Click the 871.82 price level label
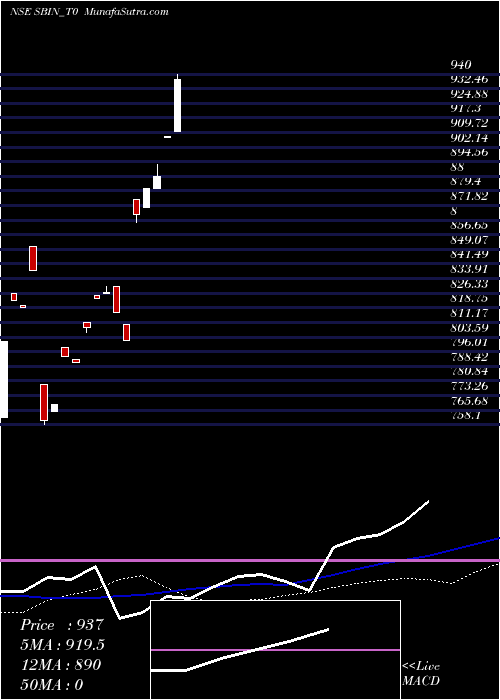The height and width of the screenshot is (700, 500). [x=469, y=196]
